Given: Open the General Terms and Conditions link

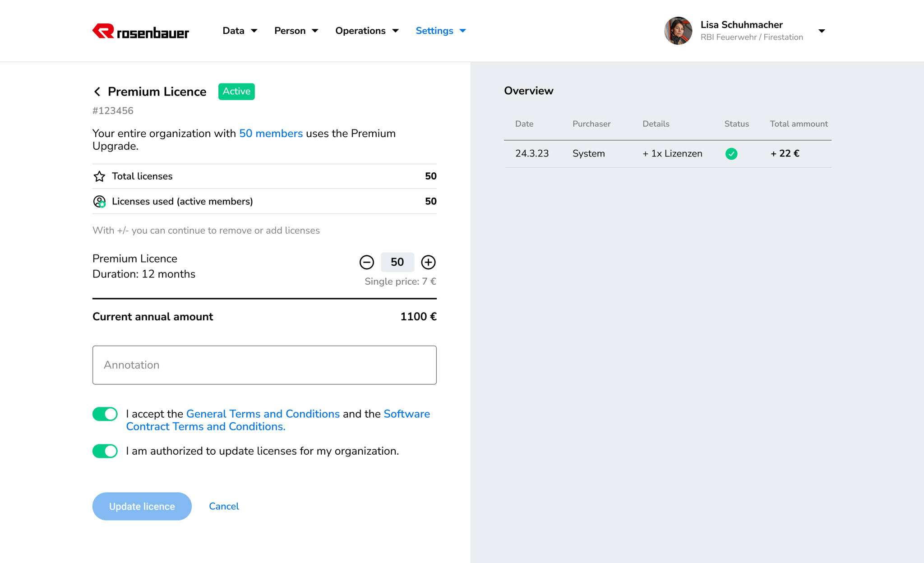Looking at the screenshot, I should 263,414.
